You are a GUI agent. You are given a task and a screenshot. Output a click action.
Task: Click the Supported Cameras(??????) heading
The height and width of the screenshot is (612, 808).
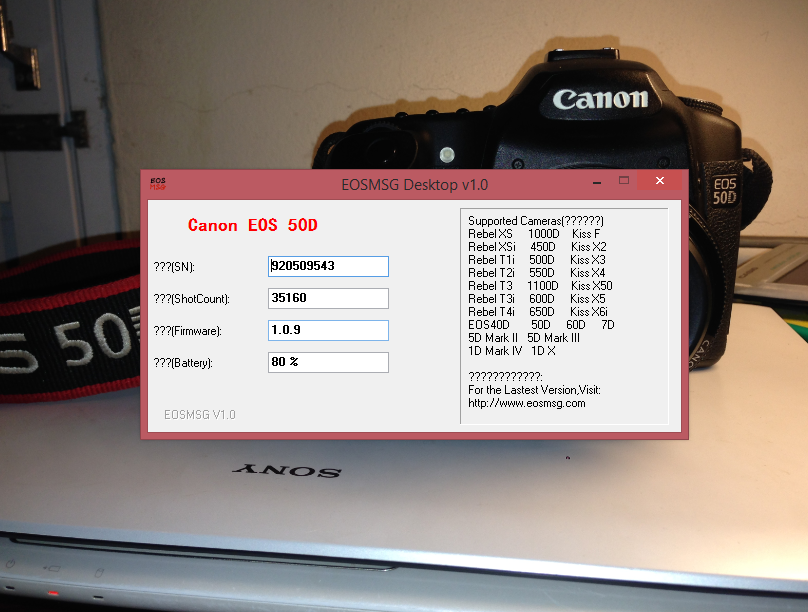pyautogui.click(x=536, y=221)
